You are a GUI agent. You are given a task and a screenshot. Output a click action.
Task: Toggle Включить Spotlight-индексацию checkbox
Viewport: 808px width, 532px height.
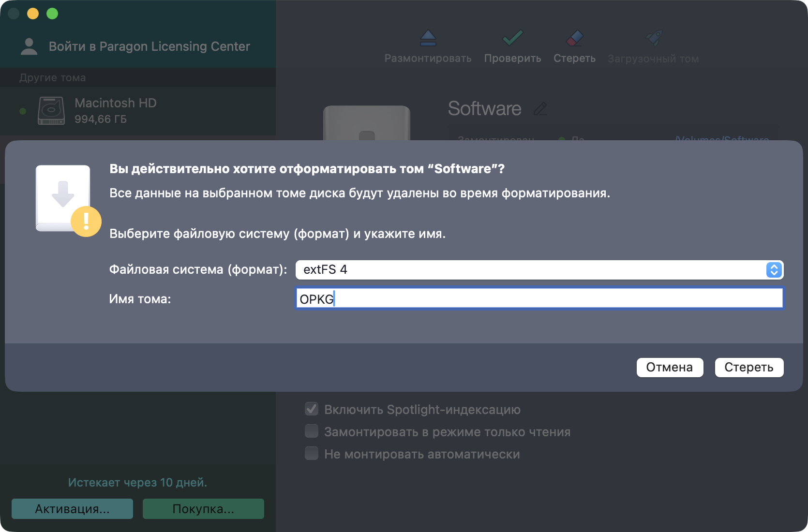[x=312, y=409]
